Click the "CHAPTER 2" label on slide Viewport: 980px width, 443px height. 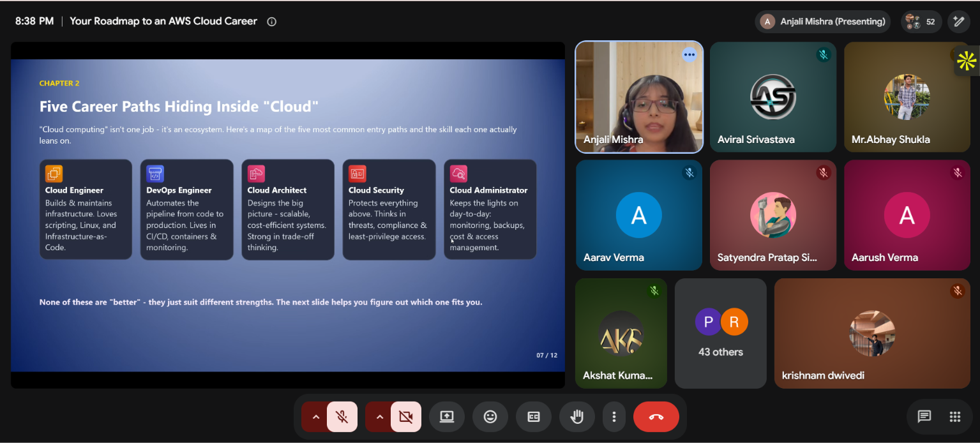click(x=59, y=84)
